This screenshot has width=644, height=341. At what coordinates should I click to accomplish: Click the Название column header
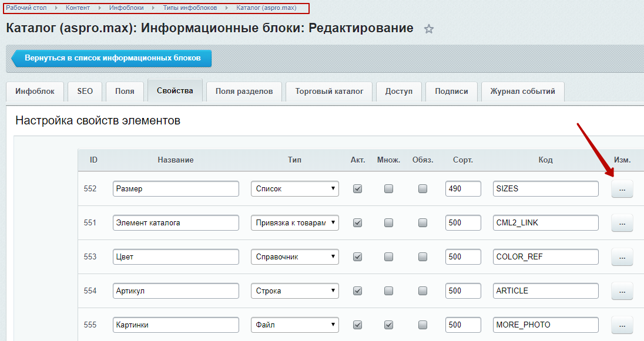(x=175, y=160)
